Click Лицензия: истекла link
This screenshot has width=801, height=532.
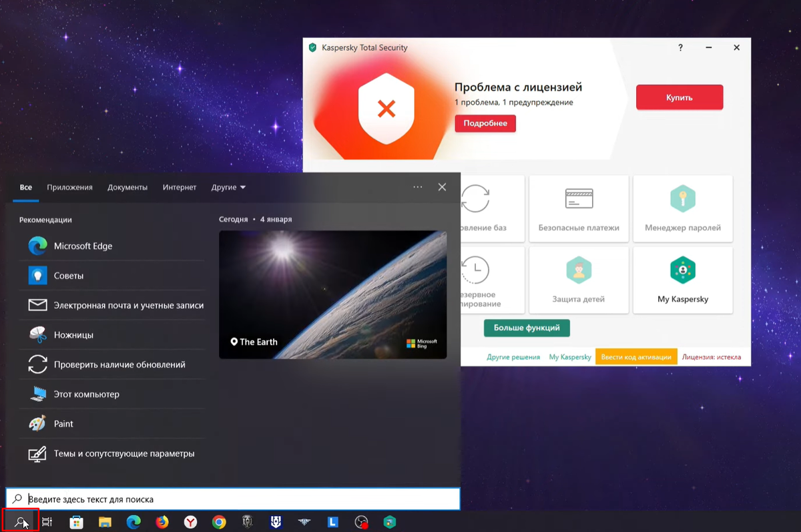pyautogui.click(x=712, y=357)
